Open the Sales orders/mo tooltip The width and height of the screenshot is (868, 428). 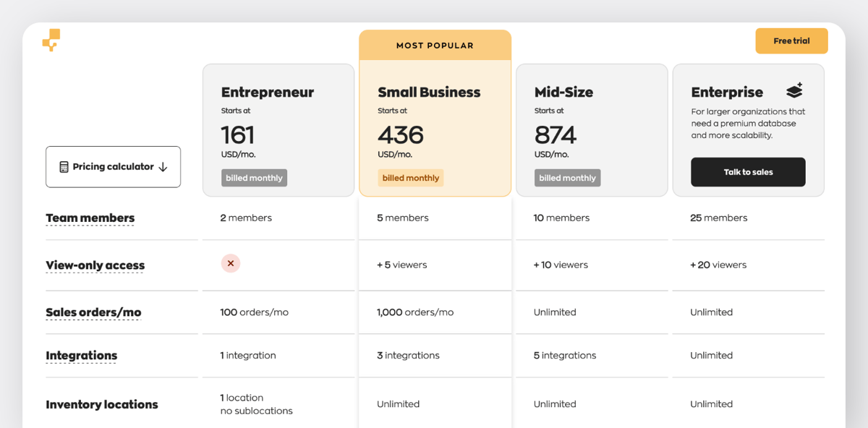[x=93, y=312]
